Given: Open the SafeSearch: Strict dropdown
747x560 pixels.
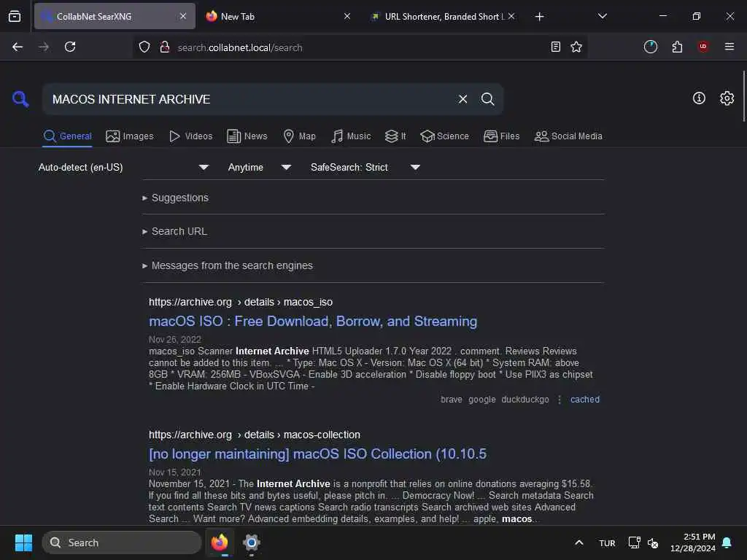Looking at the screenshot, I should coord(365,167).
